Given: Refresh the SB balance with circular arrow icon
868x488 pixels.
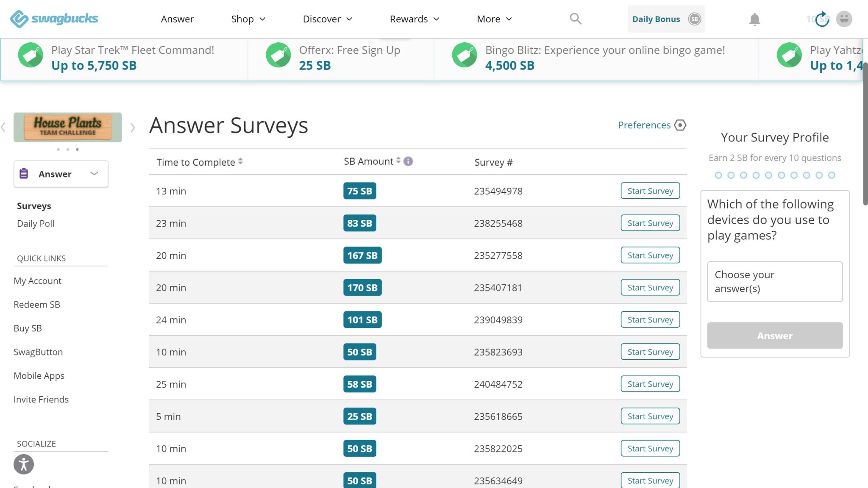Looking at the screenshot, I should tap(821, 18).
